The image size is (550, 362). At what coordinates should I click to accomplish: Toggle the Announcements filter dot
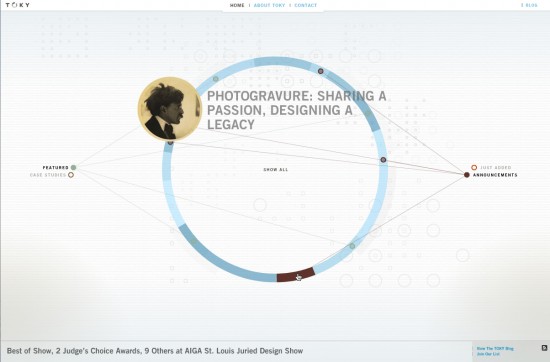pyautogui.click(x=467, y=175)
